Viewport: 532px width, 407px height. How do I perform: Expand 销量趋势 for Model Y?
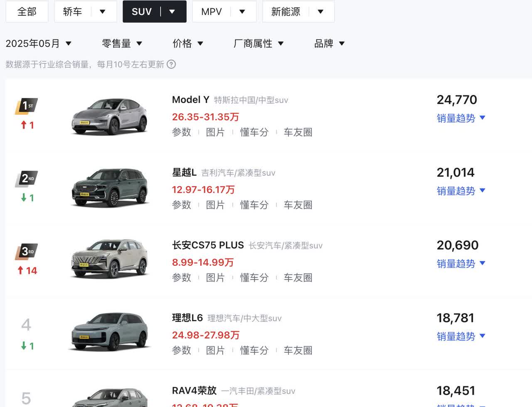coord(461,118)
